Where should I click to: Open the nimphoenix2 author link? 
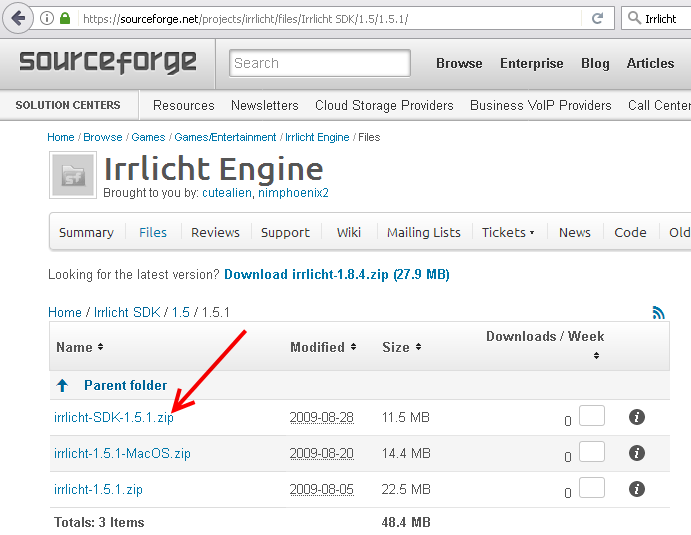(293, 193)
